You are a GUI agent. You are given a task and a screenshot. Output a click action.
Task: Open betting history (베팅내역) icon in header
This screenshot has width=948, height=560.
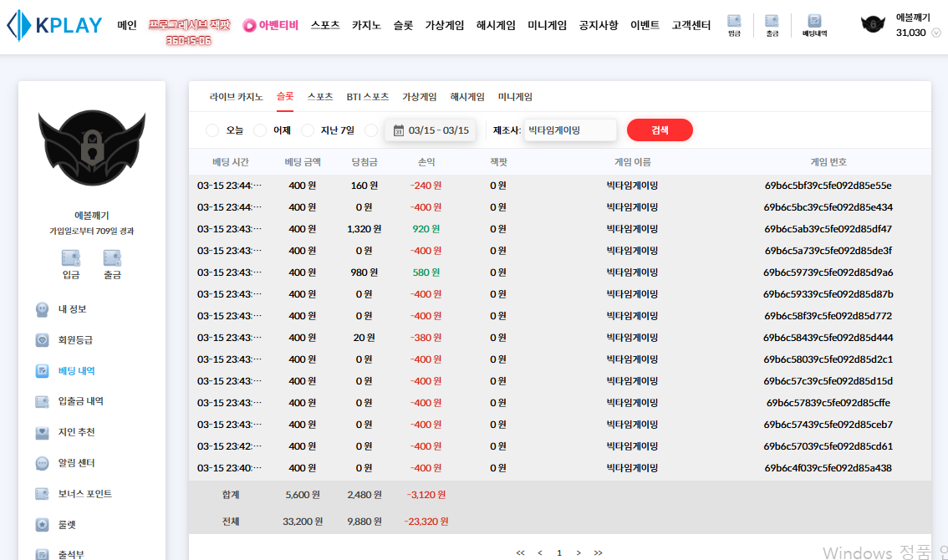814,25
